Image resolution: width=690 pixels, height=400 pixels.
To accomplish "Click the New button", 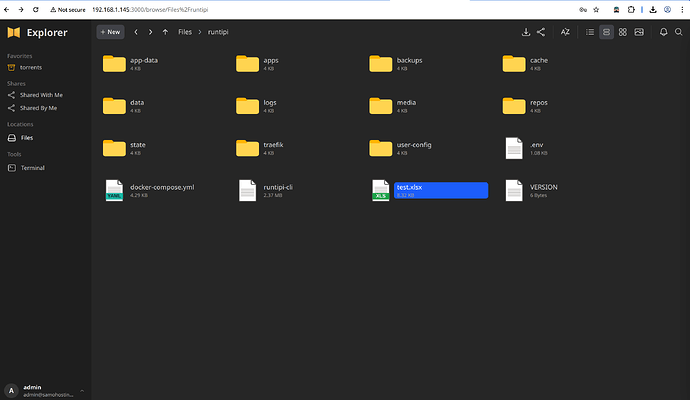I will pyautogui.click(x=110, y=32).
